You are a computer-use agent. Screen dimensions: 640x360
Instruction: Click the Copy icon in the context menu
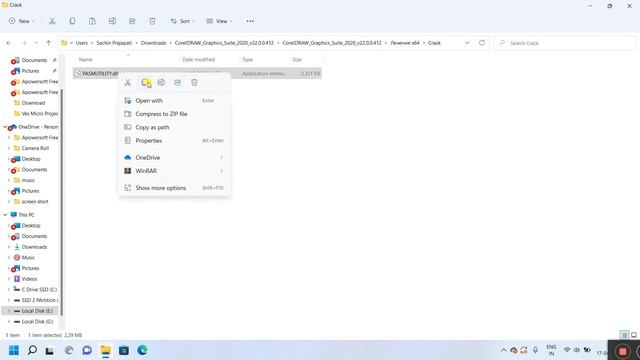[x=146, y=83]
